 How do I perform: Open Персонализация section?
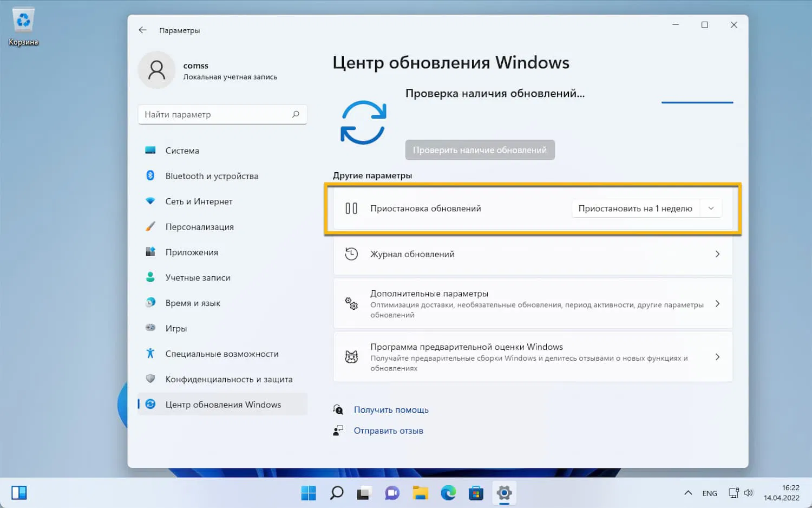pos(222,227)
